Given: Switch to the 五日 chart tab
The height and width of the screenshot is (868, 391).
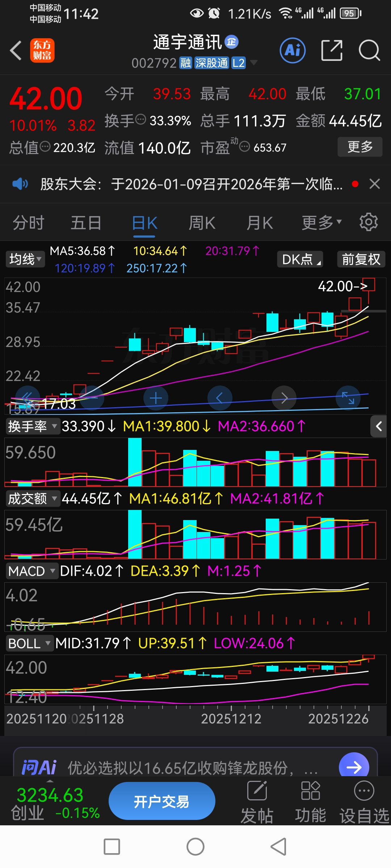Looking at the screenshot, I should click(86, 222).
